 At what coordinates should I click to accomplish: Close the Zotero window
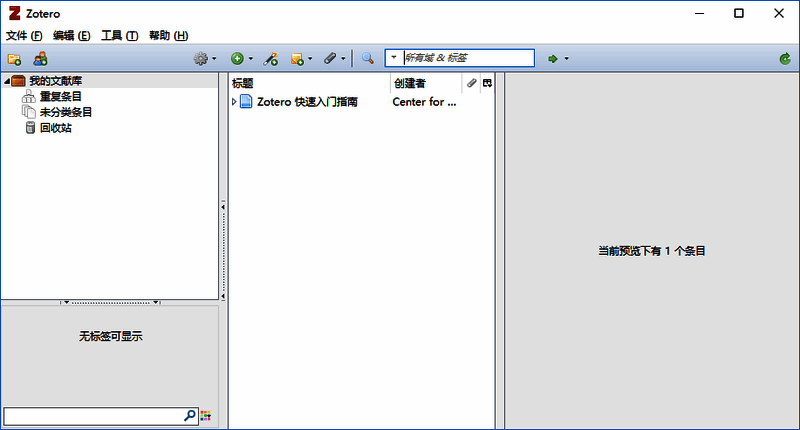(779, 13)
